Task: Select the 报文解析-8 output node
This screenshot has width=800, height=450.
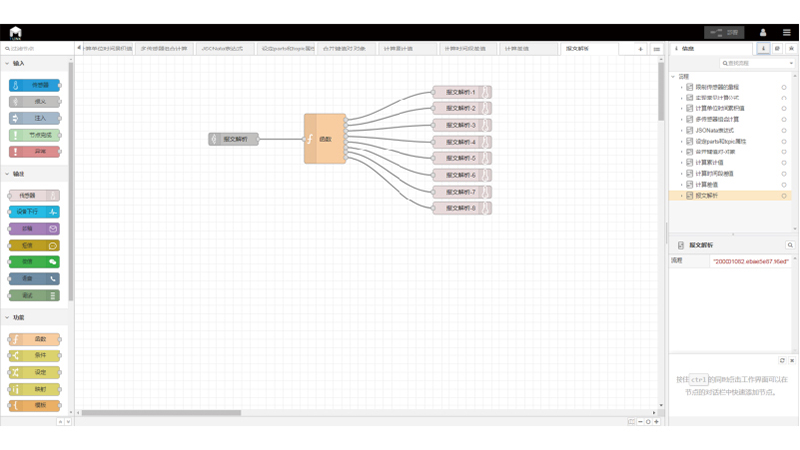Action: [x=461, y=208]
